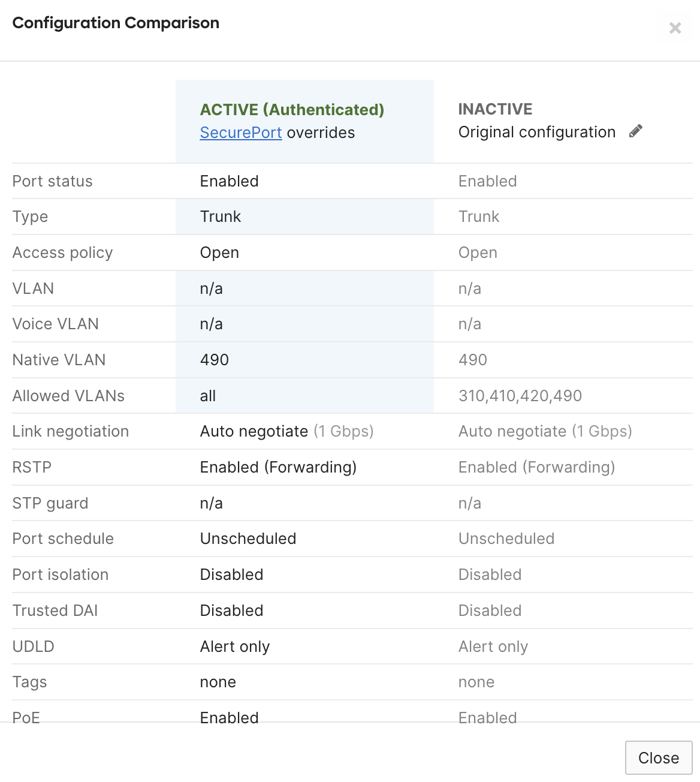
Task: Open the SecurePort overrides link
Action: (240, 133)
